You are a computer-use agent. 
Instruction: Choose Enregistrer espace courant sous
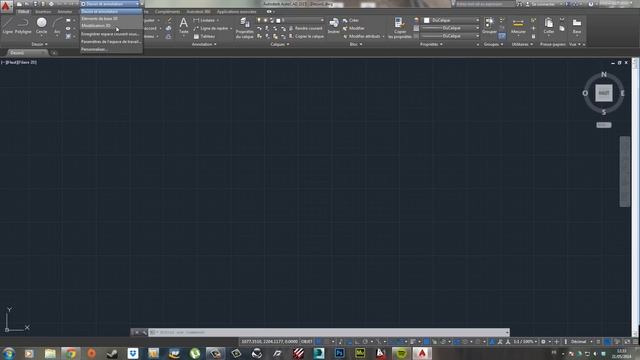111,34
